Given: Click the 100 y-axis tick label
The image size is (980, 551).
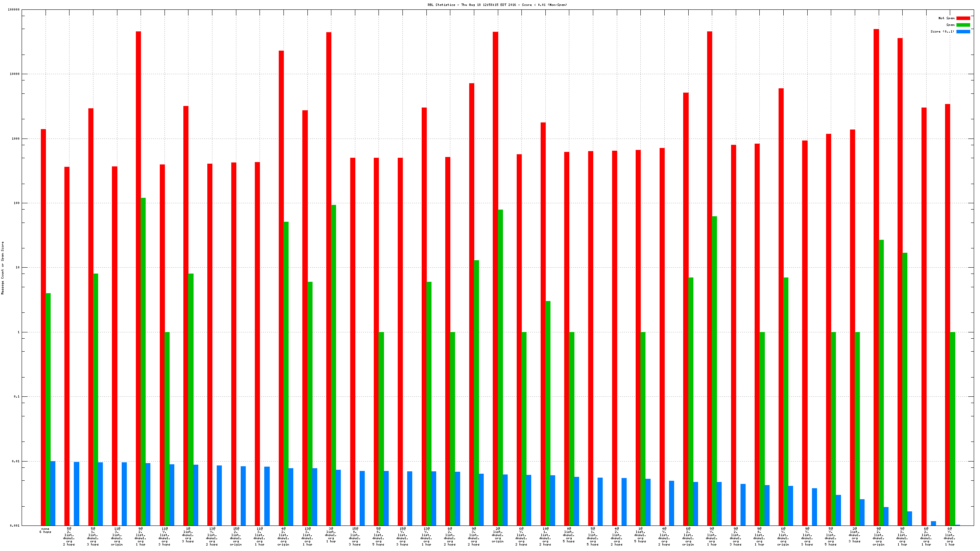Looking at the screenshot, I should [16, 203].
